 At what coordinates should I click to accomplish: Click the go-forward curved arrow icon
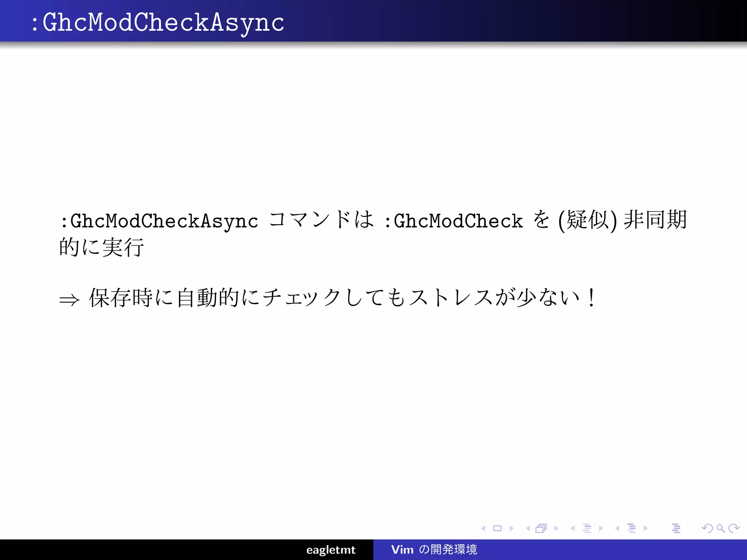pos(734,528)
